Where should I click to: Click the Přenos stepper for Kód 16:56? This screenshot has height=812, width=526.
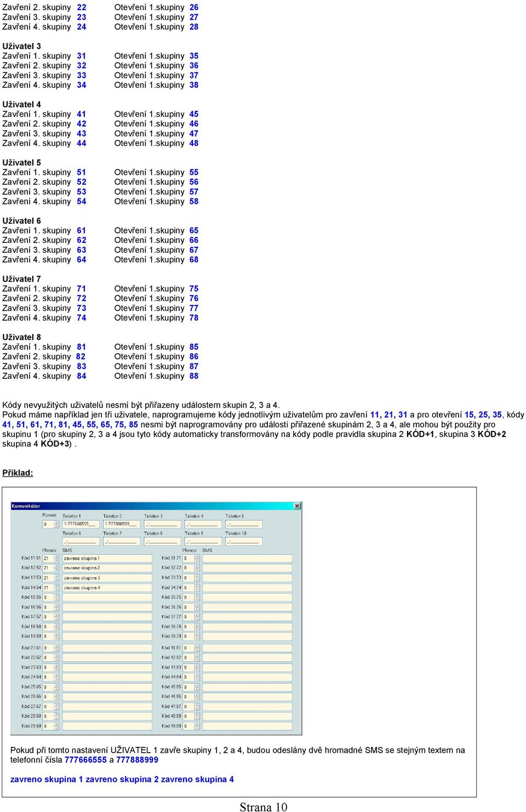point(56,607)
